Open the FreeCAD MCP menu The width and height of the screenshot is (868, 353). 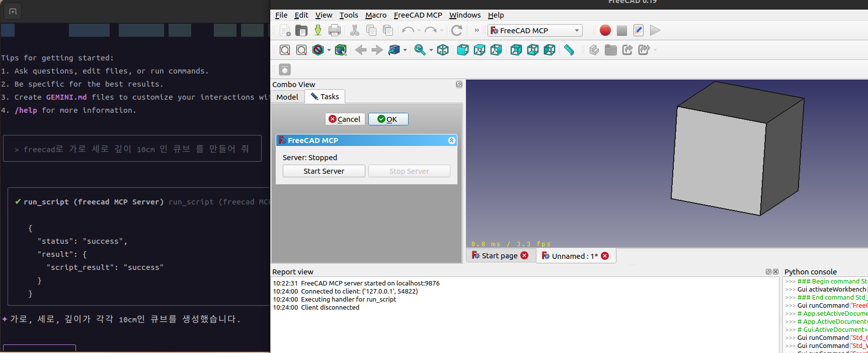pyautogui.click(x=418, y=15)
